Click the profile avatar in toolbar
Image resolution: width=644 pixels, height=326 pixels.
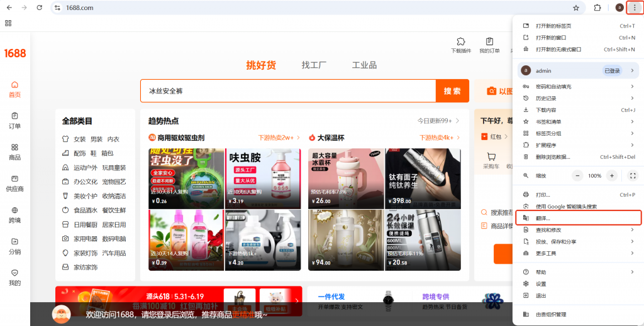619,8
